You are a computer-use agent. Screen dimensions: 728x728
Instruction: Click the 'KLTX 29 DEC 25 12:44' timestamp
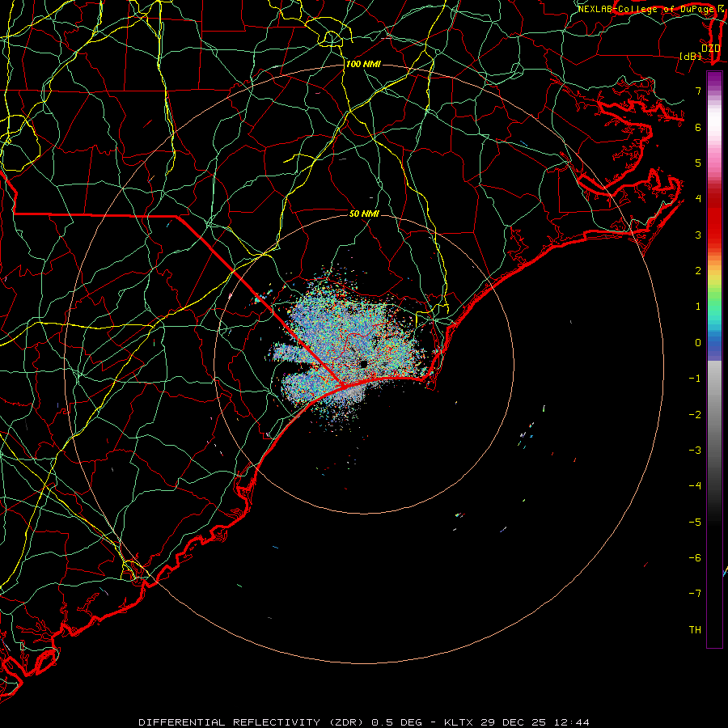click(x=517, y=722)
